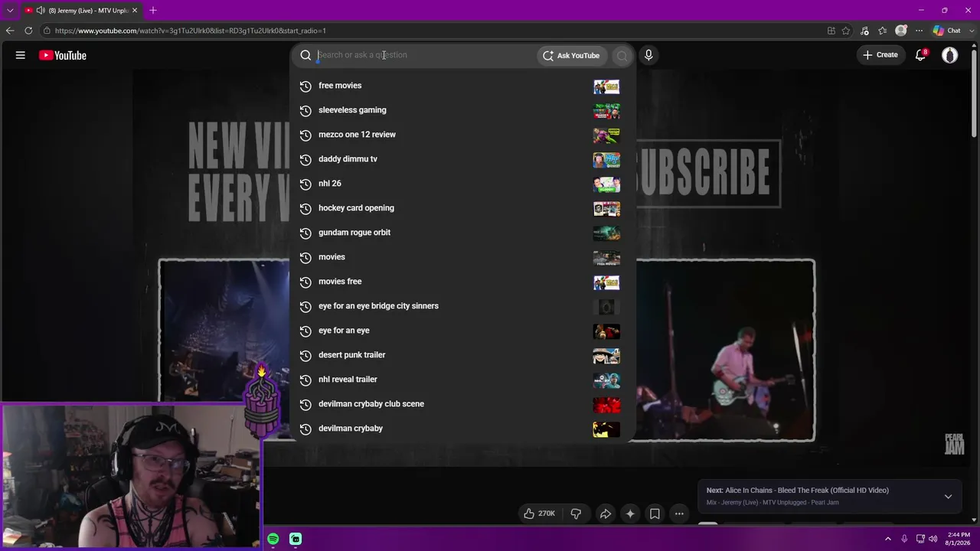Open browser settings and more ellipsis
The width and height of the screenshot is (980, 551).
click(918, 31)
